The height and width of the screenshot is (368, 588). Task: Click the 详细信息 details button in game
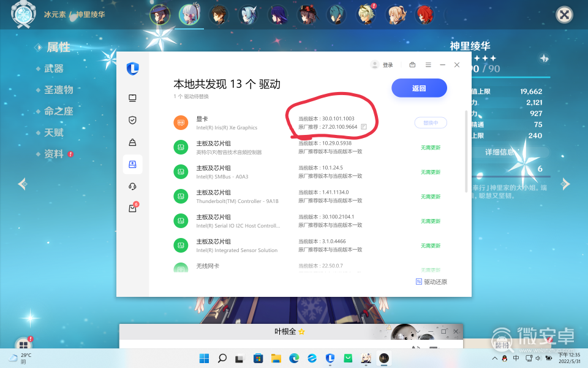[x=500, y=152]
